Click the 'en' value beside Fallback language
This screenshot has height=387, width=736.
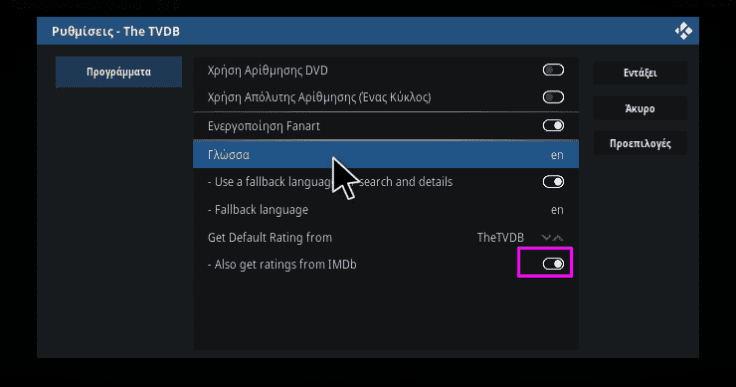[557, 210]
